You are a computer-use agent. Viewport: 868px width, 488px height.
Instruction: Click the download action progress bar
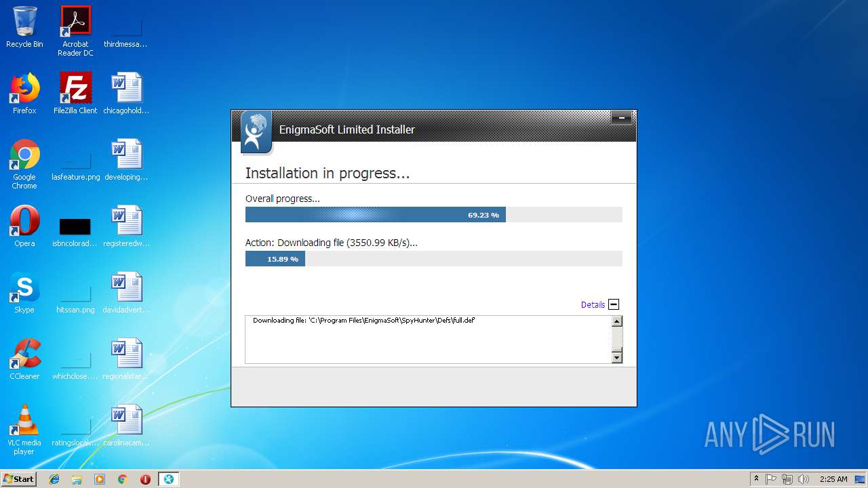tap(433, 259)
